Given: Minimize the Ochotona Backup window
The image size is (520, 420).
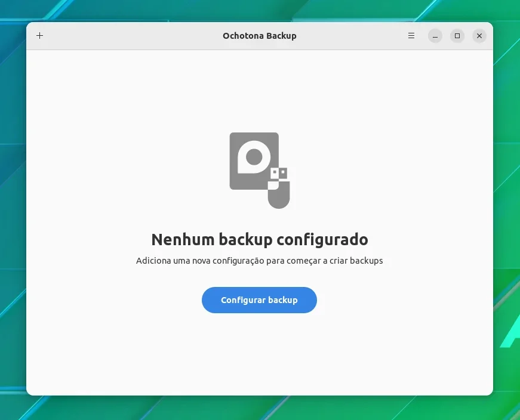Looking at the screenshot, I should 435,36.
